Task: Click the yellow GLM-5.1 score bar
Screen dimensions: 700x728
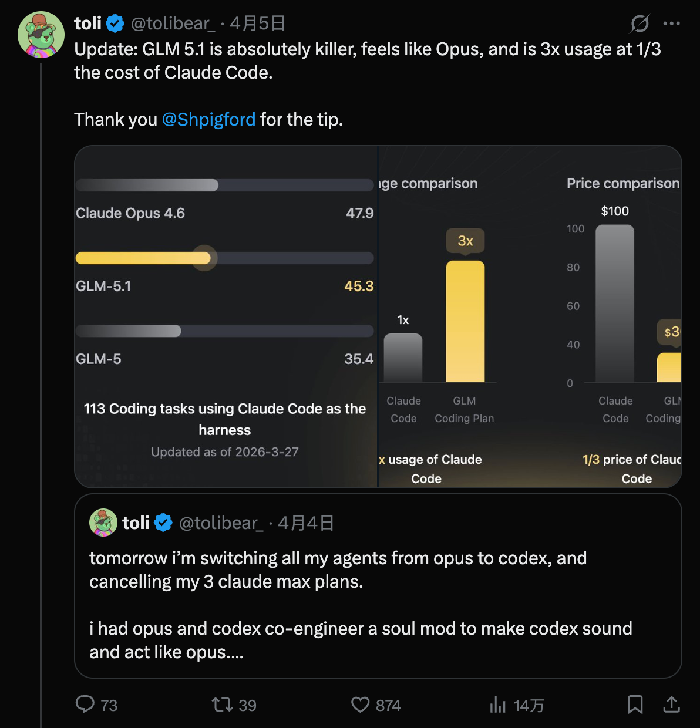Action: pos(143,258)
